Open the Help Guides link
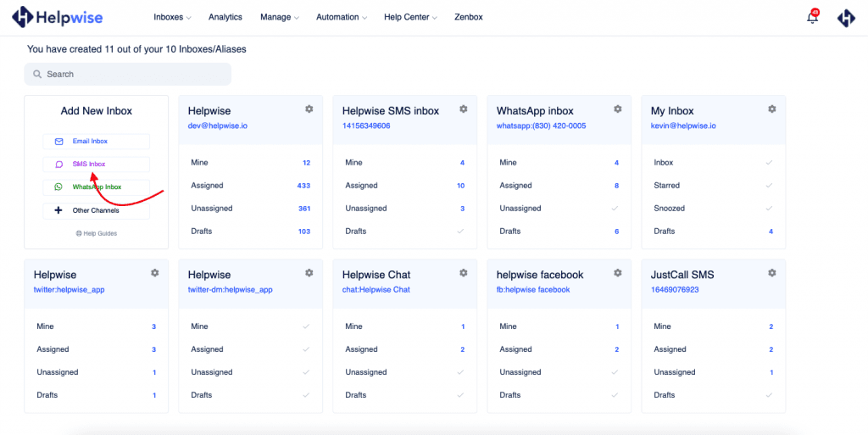The width and height of the screenshot is (868, 435). [96, 233]
